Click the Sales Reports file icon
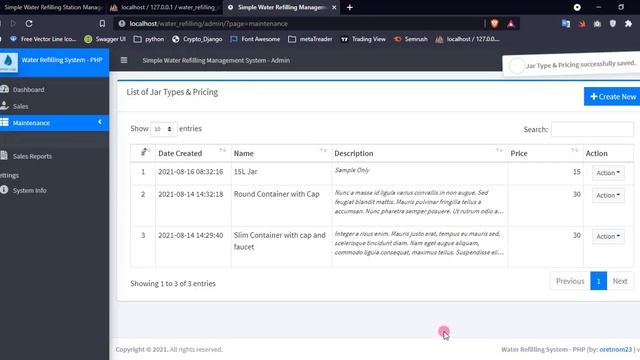The image size is (640, 360). (x=4, y=155)
